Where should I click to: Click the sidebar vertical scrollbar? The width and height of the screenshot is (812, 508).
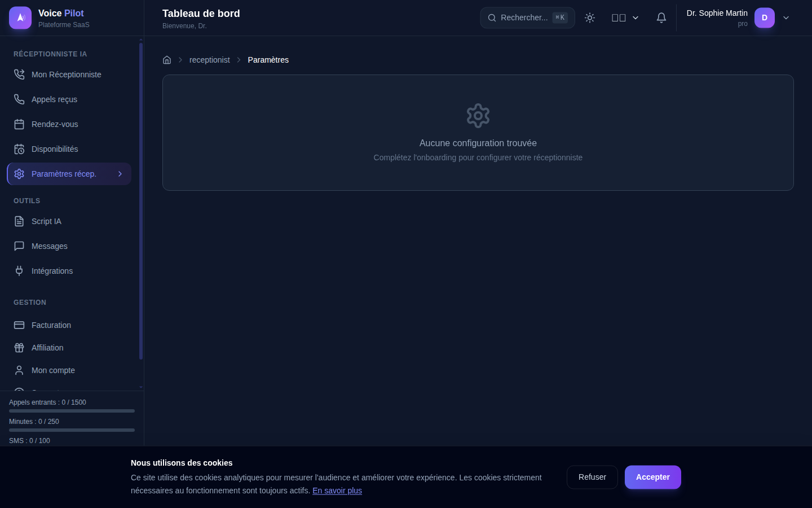pyautogui.click(x=141, y=200)
